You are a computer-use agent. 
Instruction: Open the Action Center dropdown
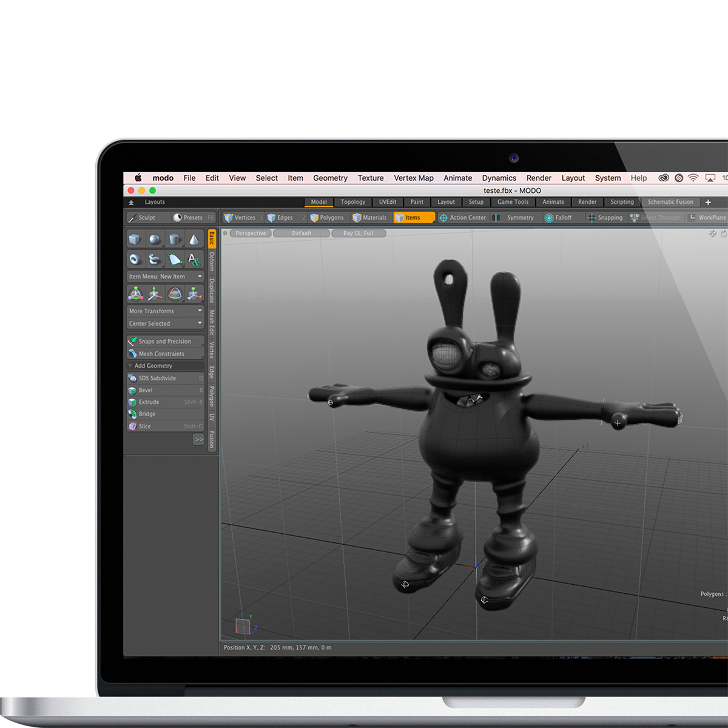(x=463, y=217)
